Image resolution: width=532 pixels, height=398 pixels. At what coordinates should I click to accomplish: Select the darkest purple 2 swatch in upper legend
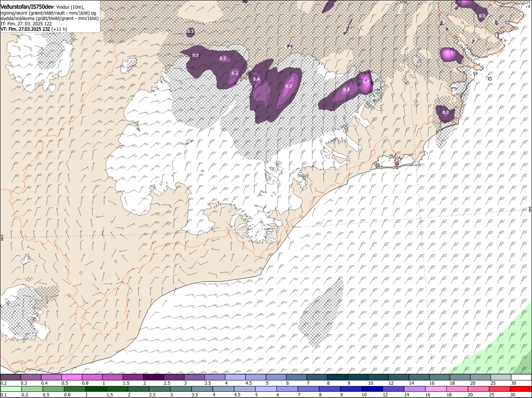click(153, 377)
